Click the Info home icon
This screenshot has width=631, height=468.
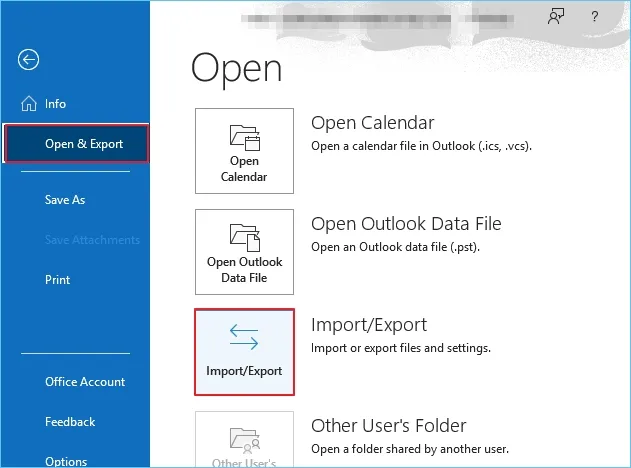pyautogui.click(x=29, y=103)
